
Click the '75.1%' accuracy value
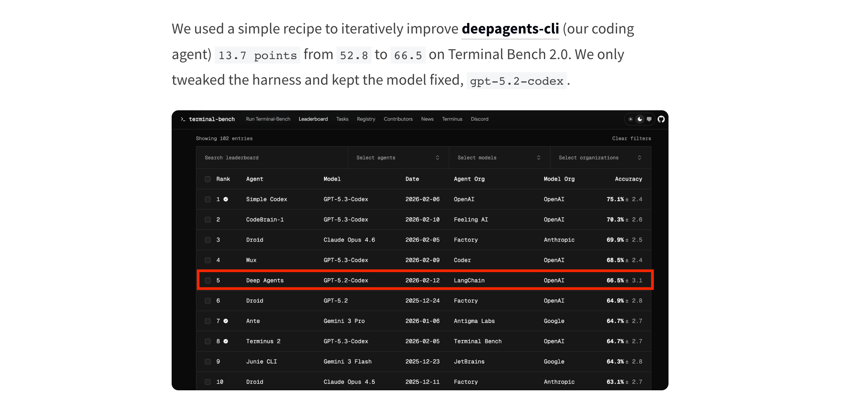(x=615, y=199)
